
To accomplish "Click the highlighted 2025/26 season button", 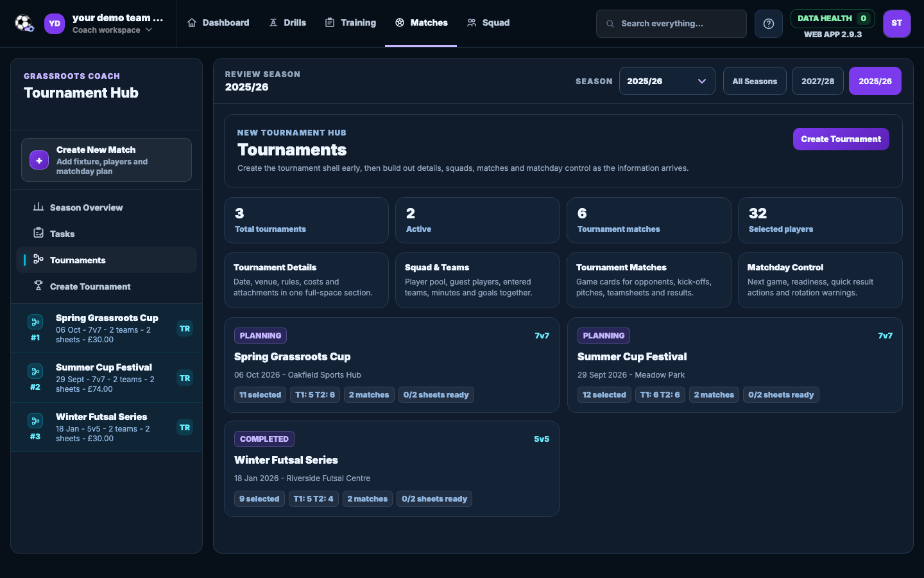I will pyautogui.click(x=875, y=81).
